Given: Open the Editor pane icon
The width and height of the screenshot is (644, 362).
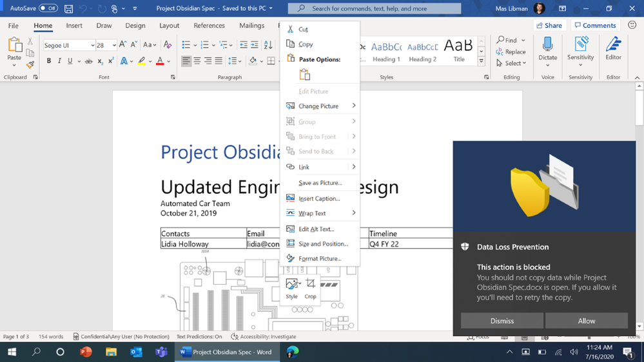Looking at the screenshot, I should point(614,44).
